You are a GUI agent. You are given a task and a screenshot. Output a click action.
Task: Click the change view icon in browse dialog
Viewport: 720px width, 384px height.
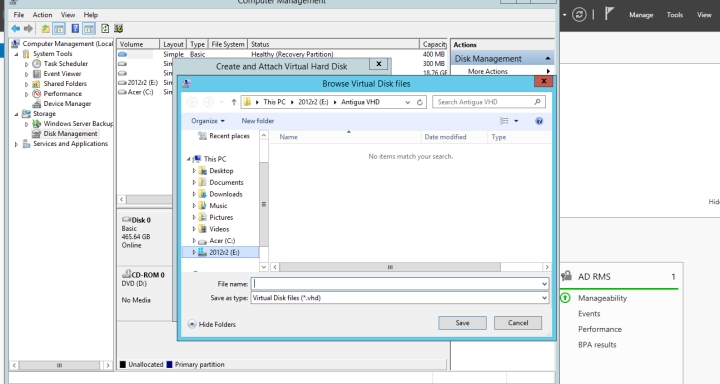(504, 121)
